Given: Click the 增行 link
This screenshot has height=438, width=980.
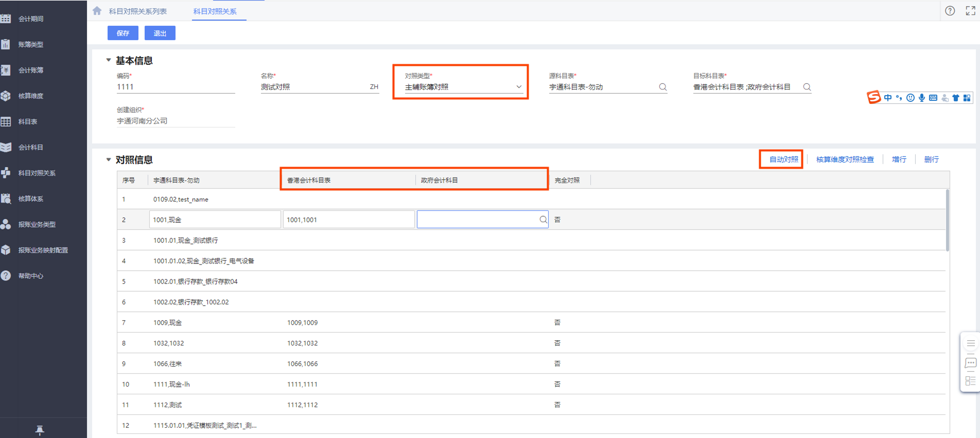Looking at the screenshot, I should [899, 160].
